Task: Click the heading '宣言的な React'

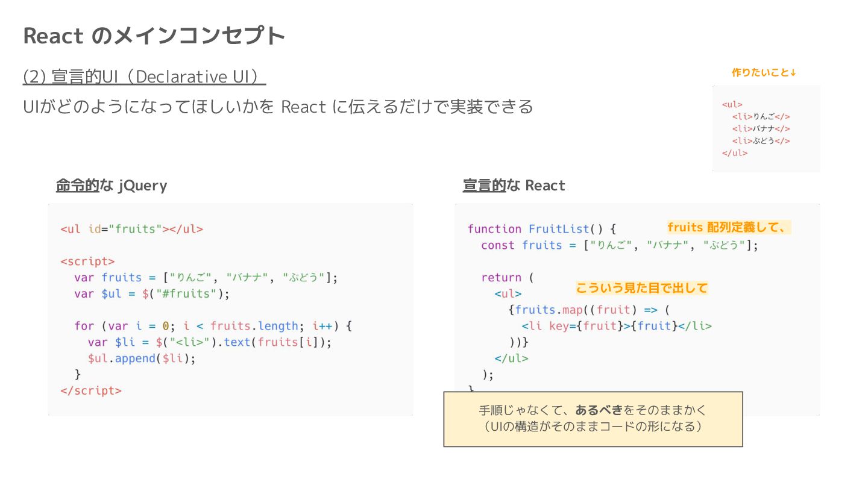Action: (x=514, y=186)
